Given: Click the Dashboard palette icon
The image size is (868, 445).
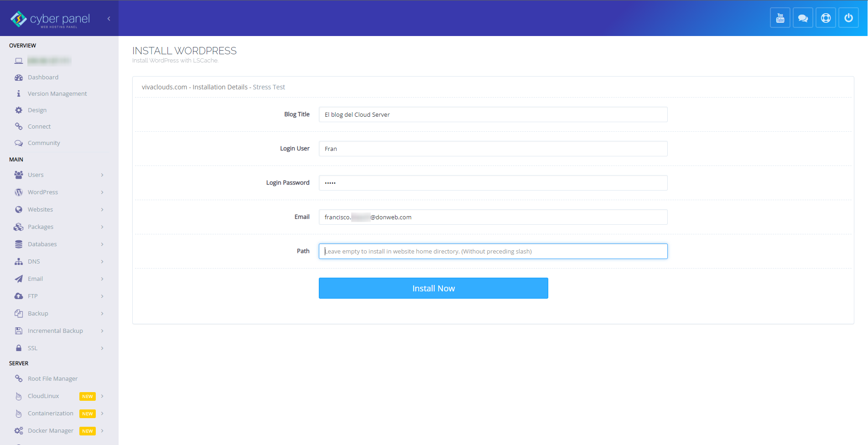Looking at the screenshot, I should pos(19,78).
